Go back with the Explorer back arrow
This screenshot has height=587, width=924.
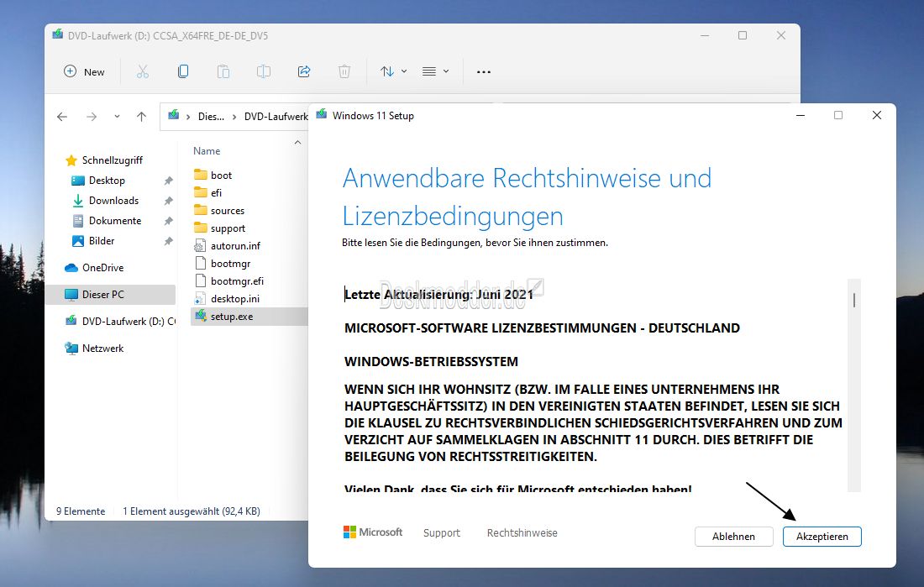(62, 117)
